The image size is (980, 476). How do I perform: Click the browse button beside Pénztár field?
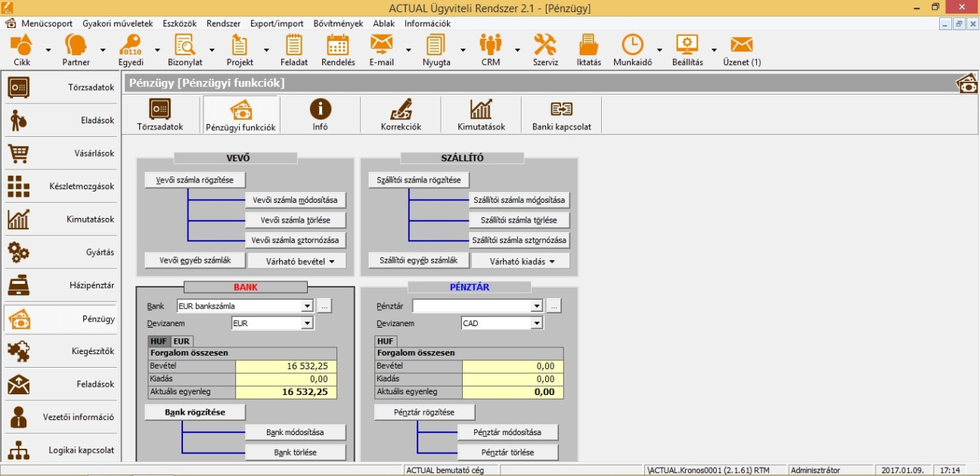(554, 306)
